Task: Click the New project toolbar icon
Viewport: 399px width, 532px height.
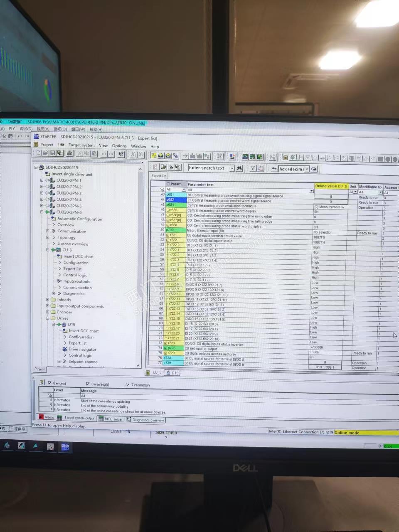Action: [39, 153]
